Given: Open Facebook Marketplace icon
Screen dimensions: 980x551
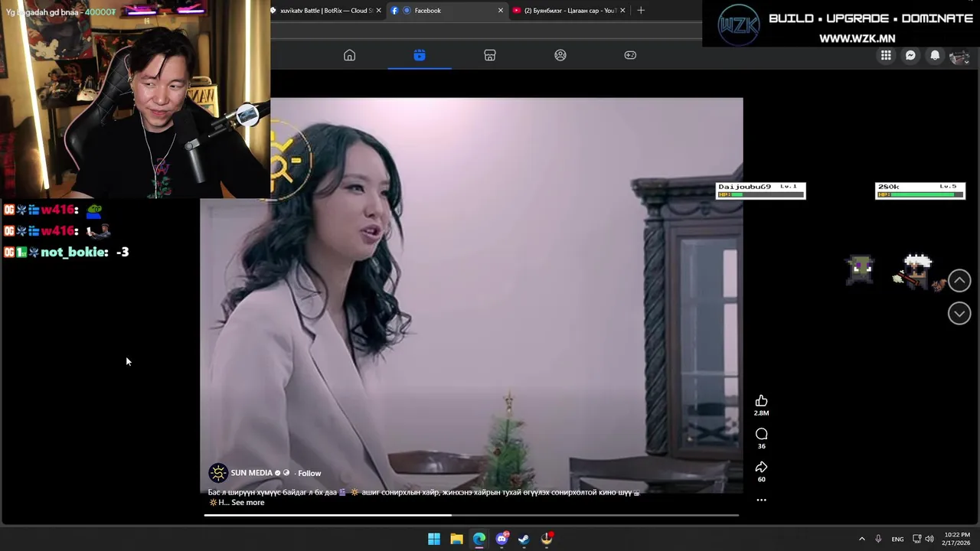Looking at the screenshot, I should coord(490,55).
